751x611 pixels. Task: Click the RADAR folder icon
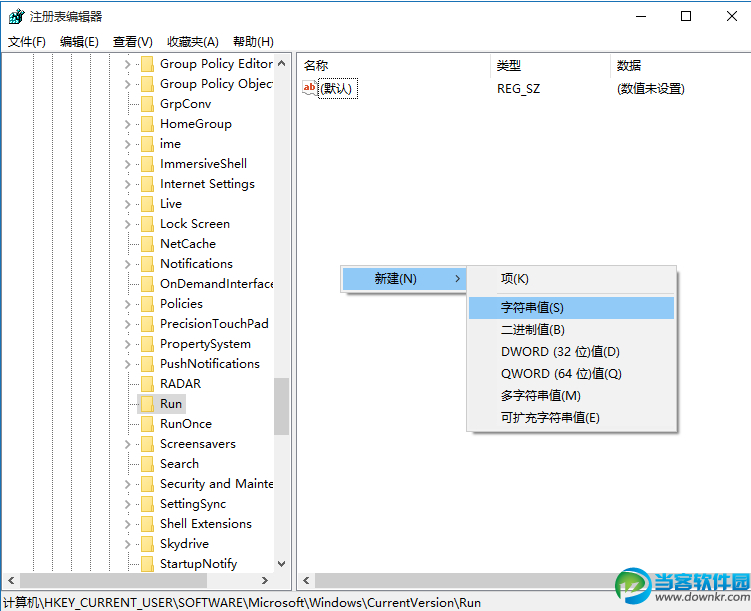[x=148, y=384]
